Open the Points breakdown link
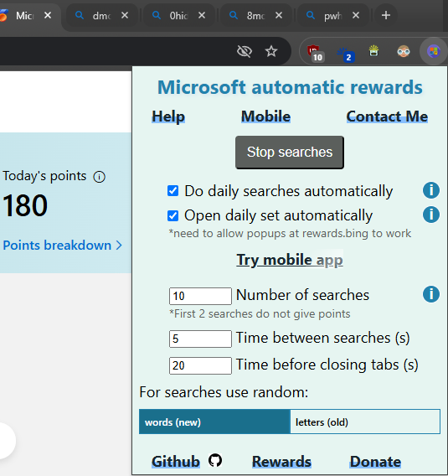This screenshot has width=448, height=476. 62,246
